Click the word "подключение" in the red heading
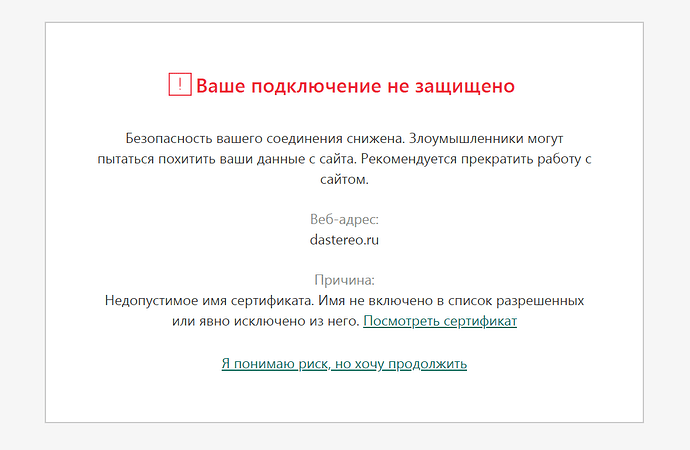Viewport: 690px width, 450px height. tap(310, 86)
